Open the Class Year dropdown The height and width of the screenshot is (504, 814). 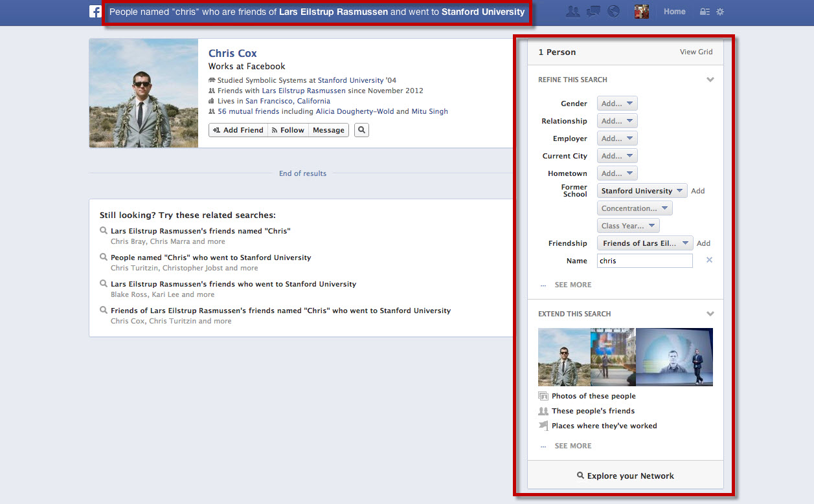[628, 226]
